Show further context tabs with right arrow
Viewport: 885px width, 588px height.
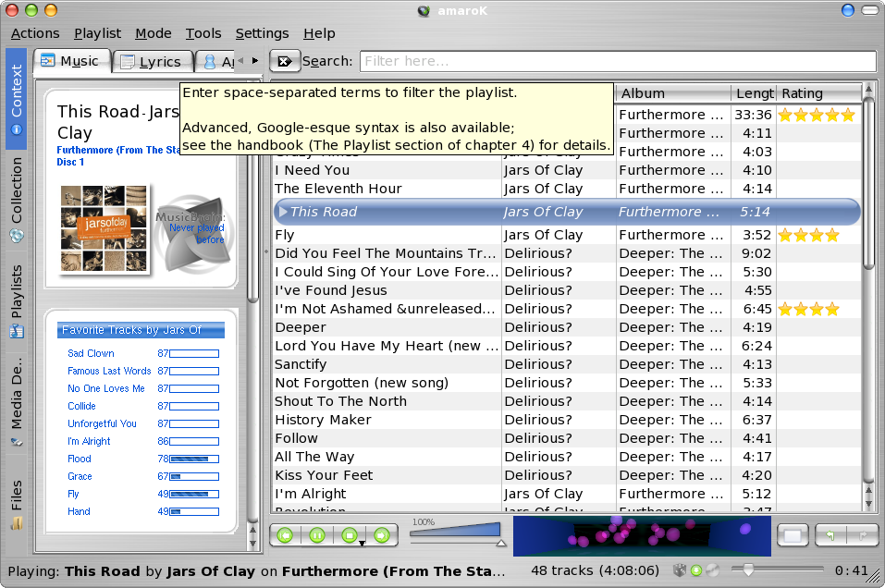[x=255, y=60]
